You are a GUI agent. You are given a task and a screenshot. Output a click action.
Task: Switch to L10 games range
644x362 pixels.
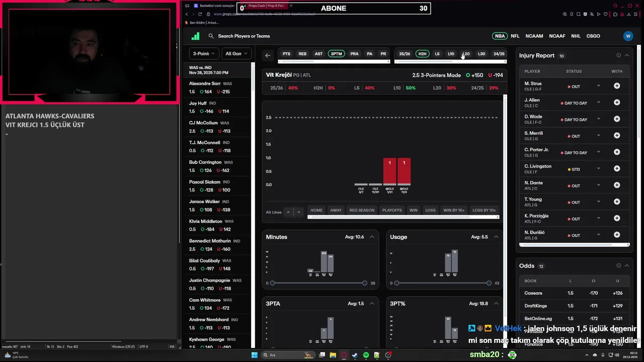coord(451,54)
